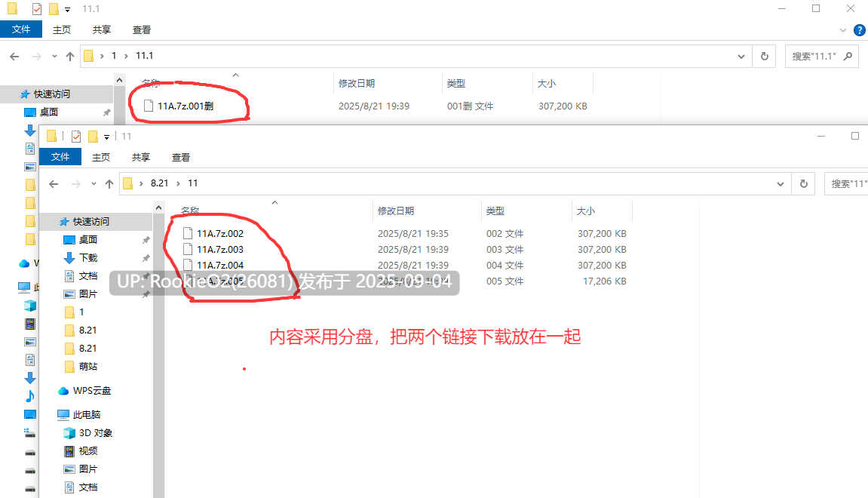Refresh the 11.1 window address bar
The width and height of the screenshot is (868, 498).
click(x=765, y=56)
